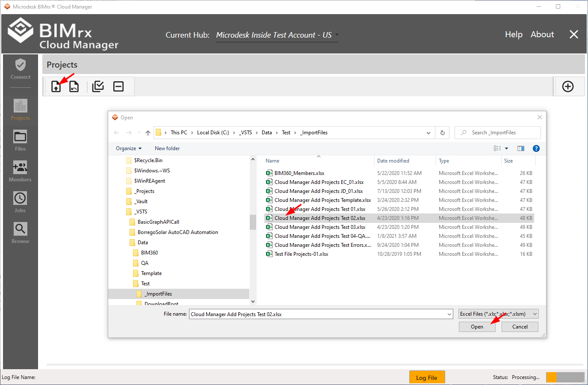Screen dimensions: 588x385
Task: Open the Files sidebar section
Action: [20, 140]
